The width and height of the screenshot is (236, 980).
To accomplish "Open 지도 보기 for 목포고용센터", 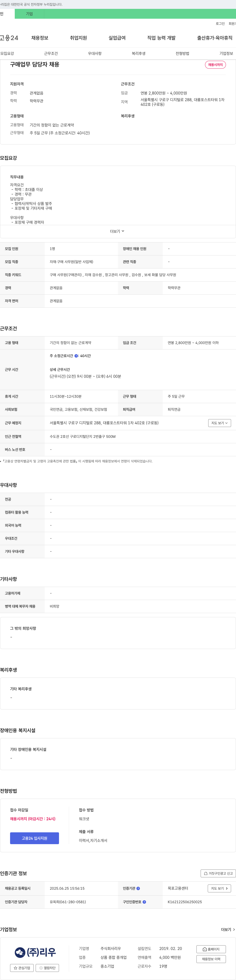I will pyautogui.click(x=219, y=888).
